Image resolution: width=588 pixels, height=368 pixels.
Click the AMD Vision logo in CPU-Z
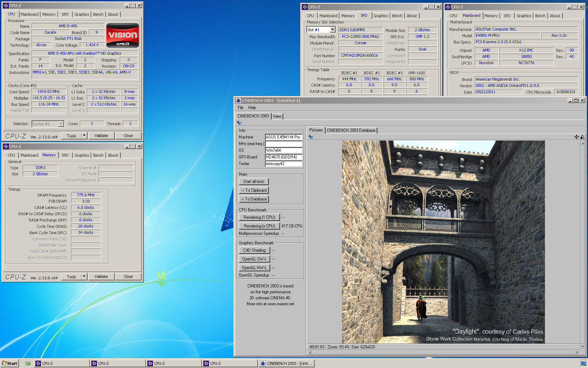122,35
